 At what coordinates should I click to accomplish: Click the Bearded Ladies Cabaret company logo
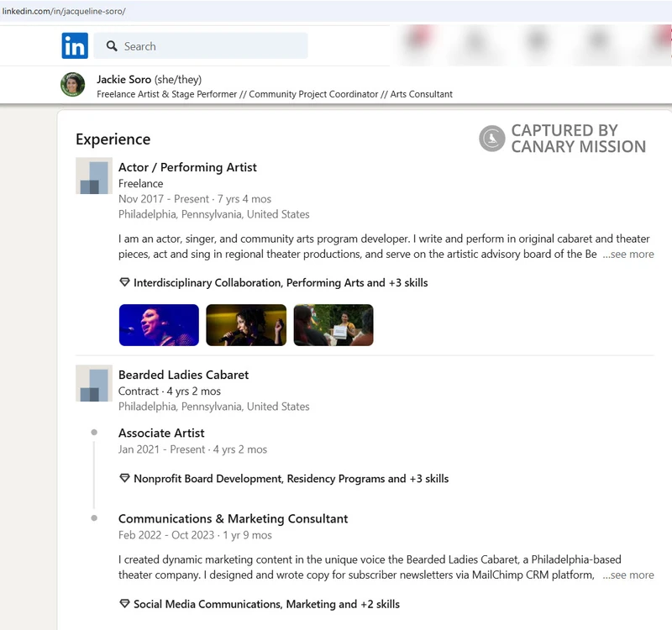(x=93, y=384)
